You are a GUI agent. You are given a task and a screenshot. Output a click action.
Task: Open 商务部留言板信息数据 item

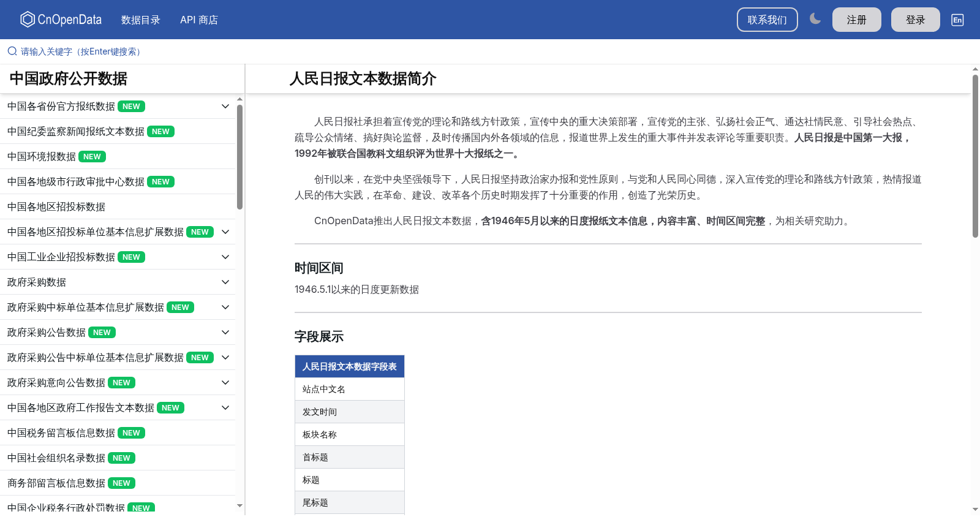[x=118, y=483]
